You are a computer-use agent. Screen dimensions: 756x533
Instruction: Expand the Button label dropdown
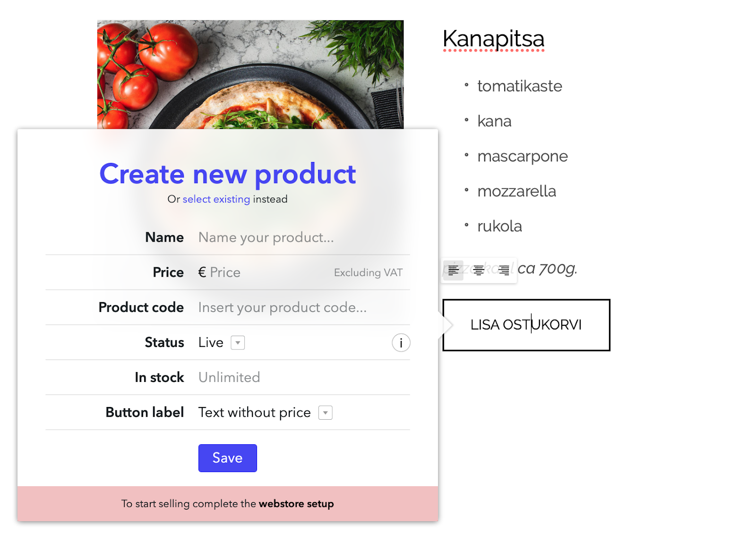point(326,413)
